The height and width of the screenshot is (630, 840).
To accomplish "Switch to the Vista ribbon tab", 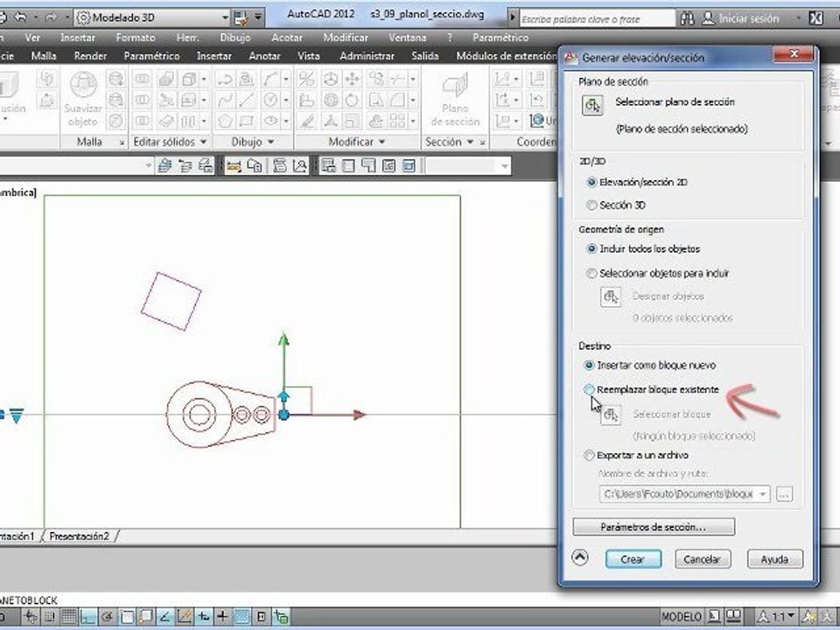I will (x=309, y=56).
